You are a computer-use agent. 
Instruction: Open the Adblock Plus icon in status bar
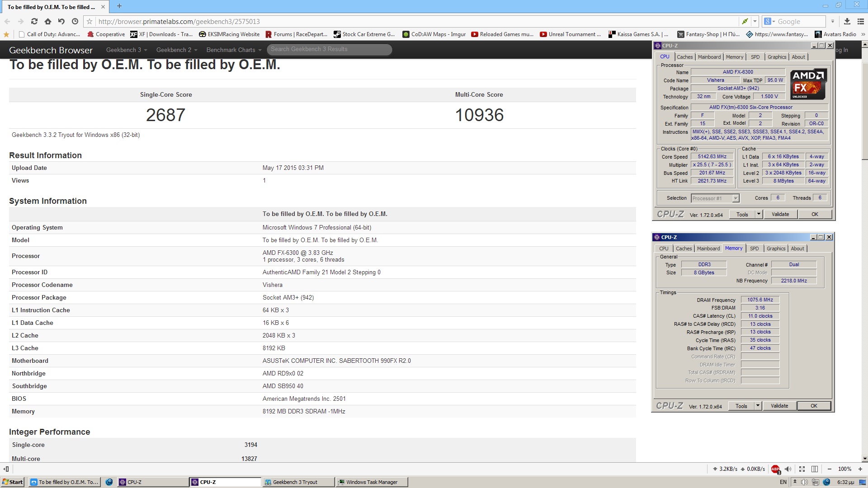[x=775, y=469]
